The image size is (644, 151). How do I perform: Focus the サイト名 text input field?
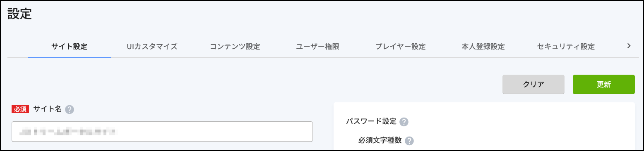tap(162, 132)
